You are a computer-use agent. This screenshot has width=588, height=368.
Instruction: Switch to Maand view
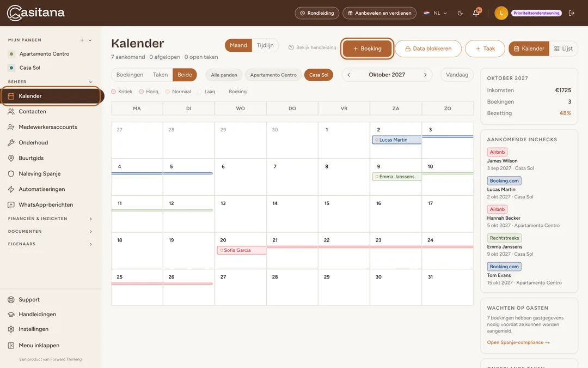pos(238,45)
